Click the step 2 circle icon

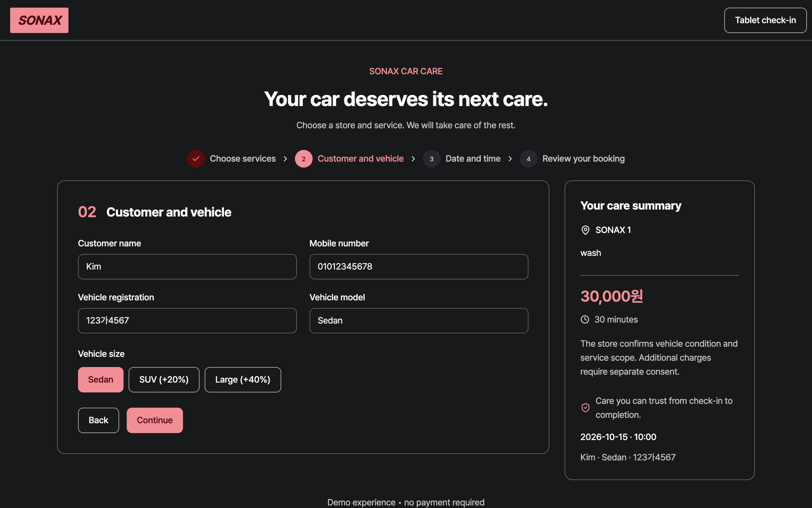pos(304,158)
